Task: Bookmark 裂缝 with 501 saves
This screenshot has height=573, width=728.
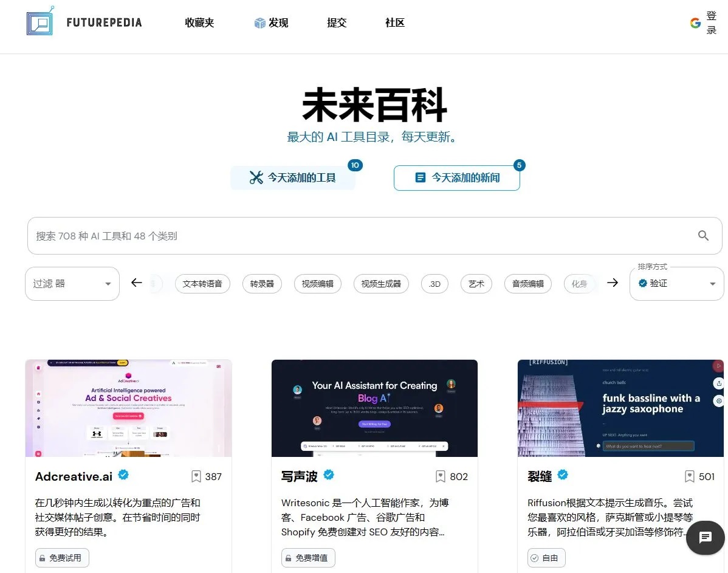Action: 690,476
